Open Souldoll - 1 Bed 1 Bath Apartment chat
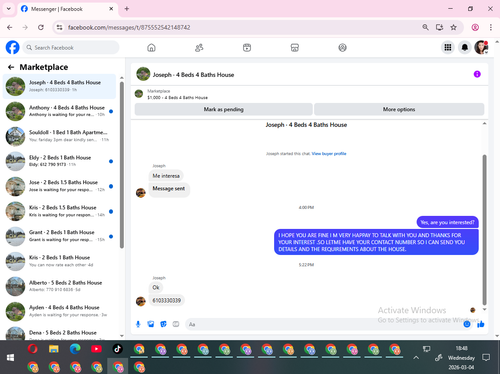The image size is (500, 374). [59, 136]
